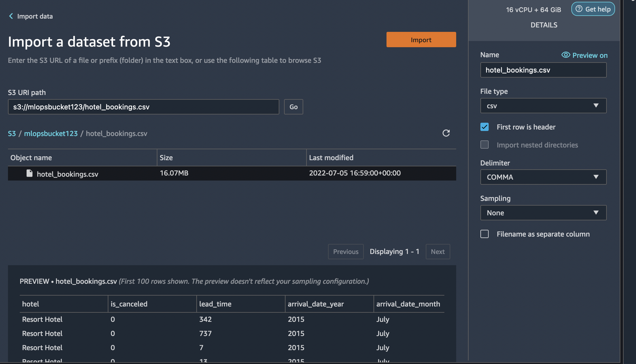Expand the Sampling dropdown options
636x364 pixels.
point(543,213)
